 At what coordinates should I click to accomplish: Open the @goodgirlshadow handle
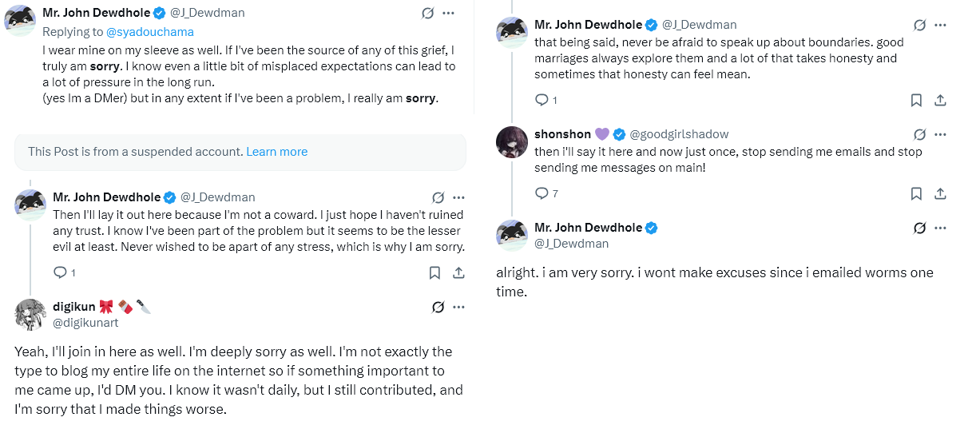679,134
